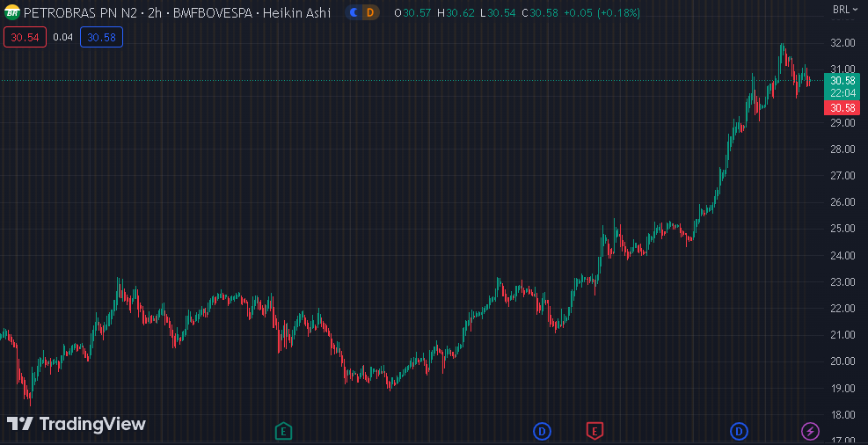Click the 22.00 price axis label

pyautogui.click(x=844, y=309)
